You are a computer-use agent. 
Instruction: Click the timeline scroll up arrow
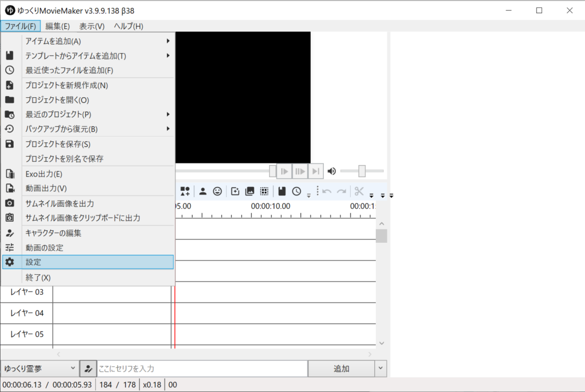point(381,223)
